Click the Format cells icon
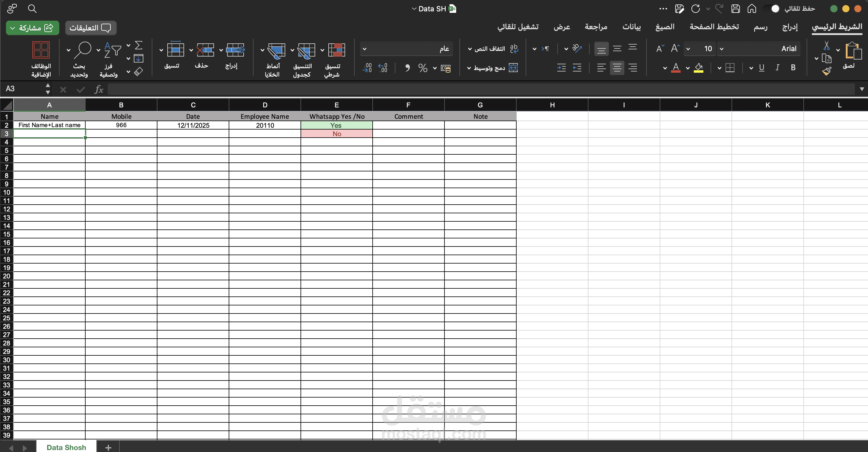Screen dimensions: 868x452 tap(176, 50)
